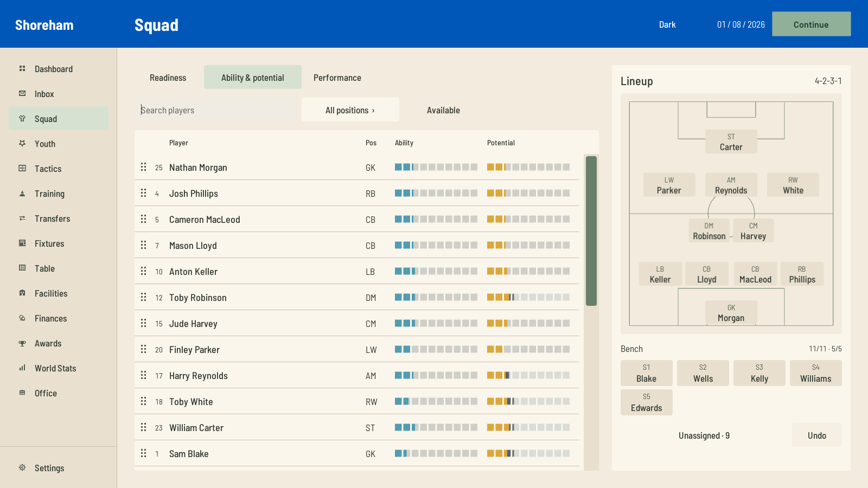Click the Search players input field
This screenshot has width=868, height=488.
coord(215,110)
